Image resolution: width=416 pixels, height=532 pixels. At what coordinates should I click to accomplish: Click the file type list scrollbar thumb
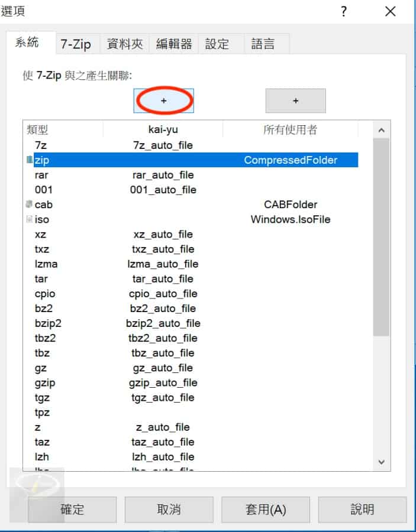[x=381, y=237]
